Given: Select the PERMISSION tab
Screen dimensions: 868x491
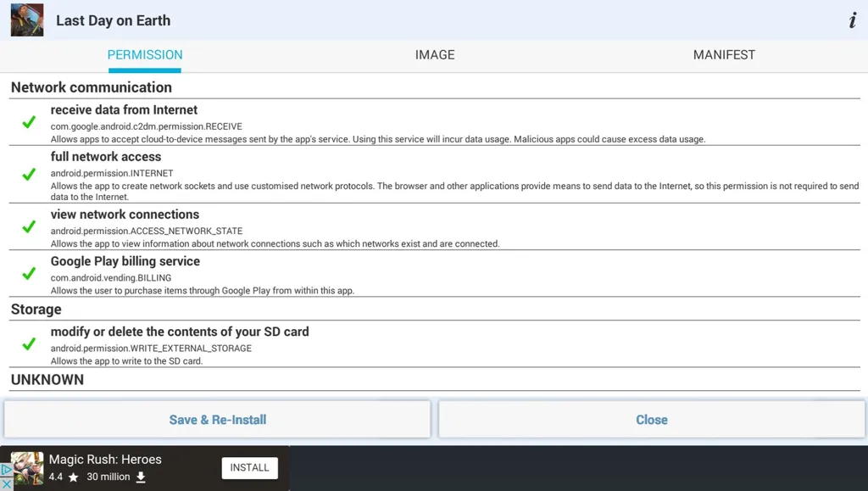Looking at the screenshot, I should [145, 55].
